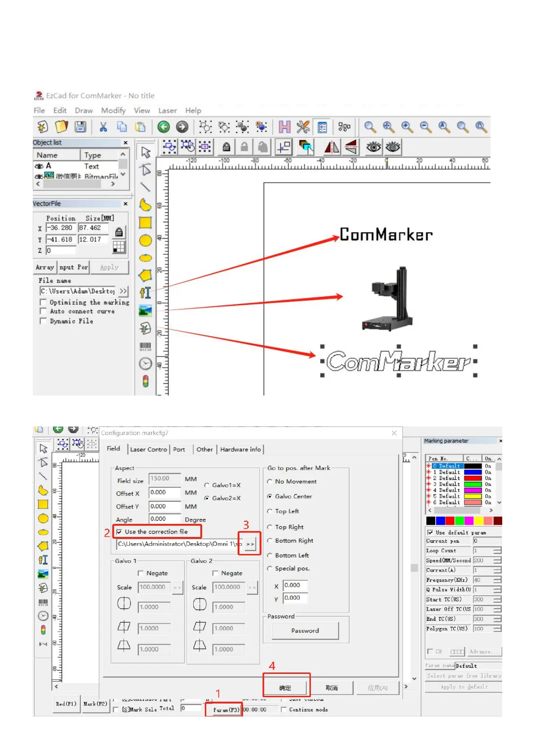Open the Draw menu
Viewport: 535px width, 756px height.
(x=84, y=110)
